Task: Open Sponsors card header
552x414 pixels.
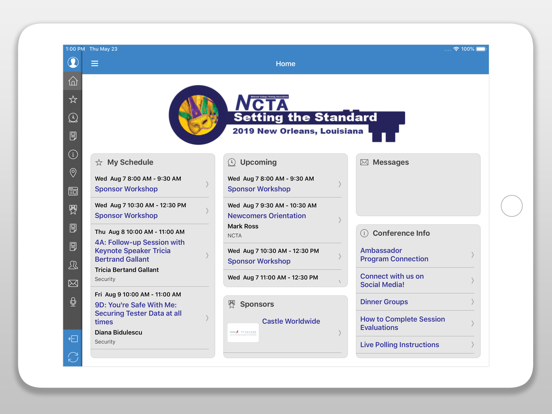Action: 257,304
